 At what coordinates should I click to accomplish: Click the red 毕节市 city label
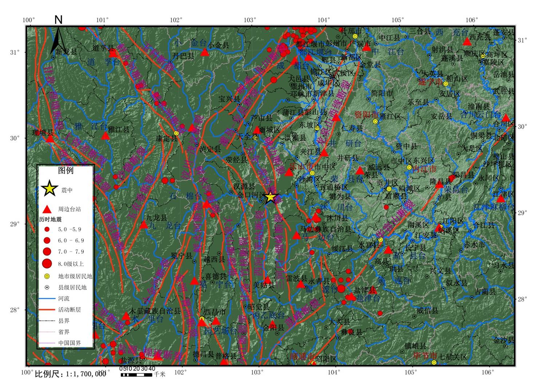click(425, 355)
